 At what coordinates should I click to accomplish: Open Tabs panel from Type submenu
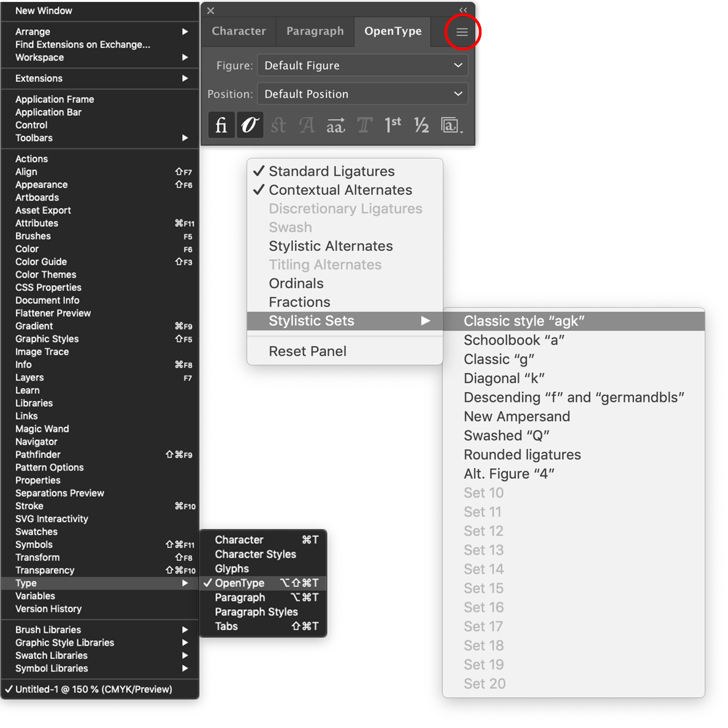tap(263, 626)
